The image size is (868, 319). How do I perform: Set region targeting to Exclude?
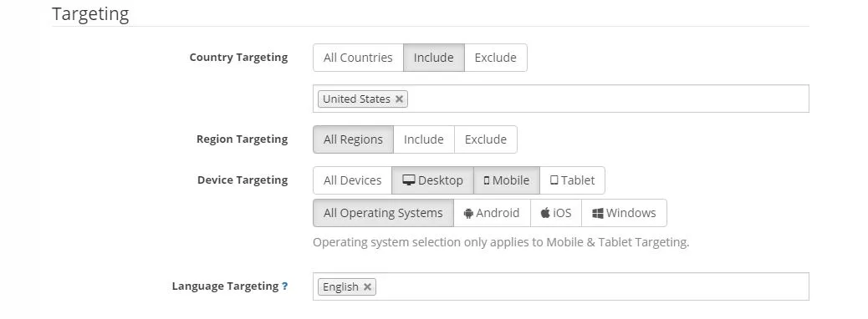point(486,139)
